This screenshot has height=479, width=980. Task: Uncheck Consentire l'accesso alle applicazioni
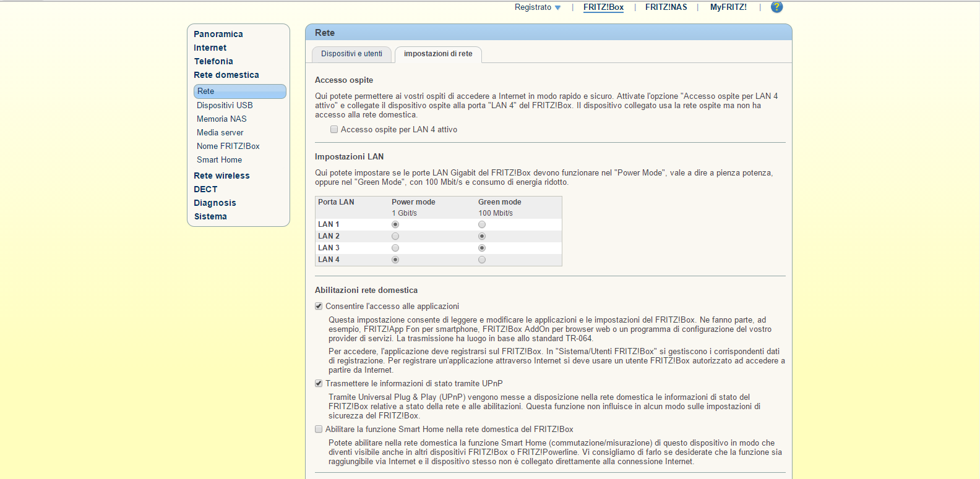click(319, 306)
